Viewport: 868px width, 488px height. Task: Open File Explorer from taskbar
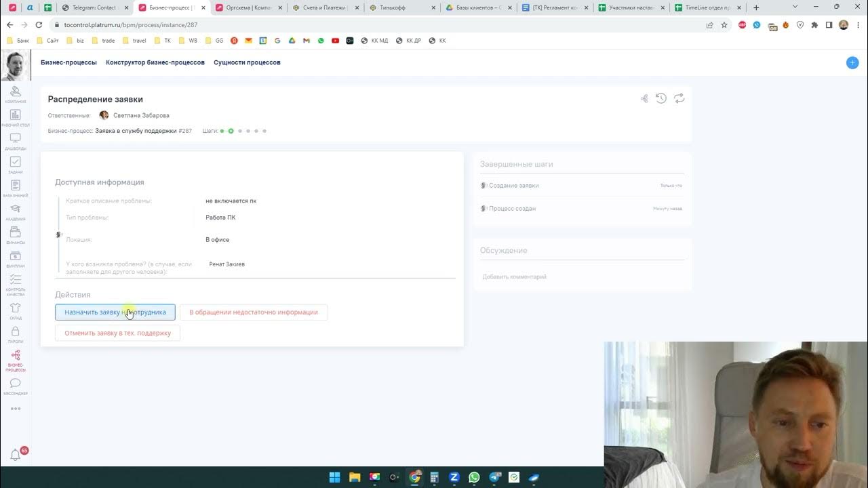pos(355,477)
